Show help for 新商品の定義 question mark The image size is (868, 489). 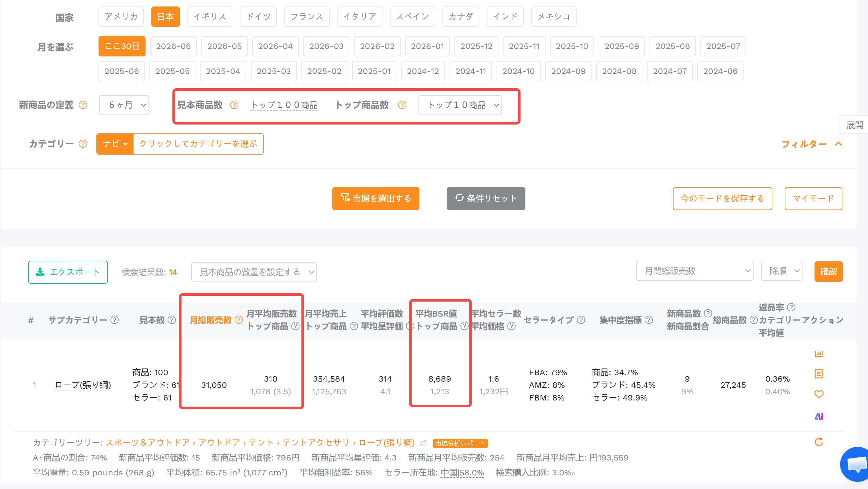83,105
